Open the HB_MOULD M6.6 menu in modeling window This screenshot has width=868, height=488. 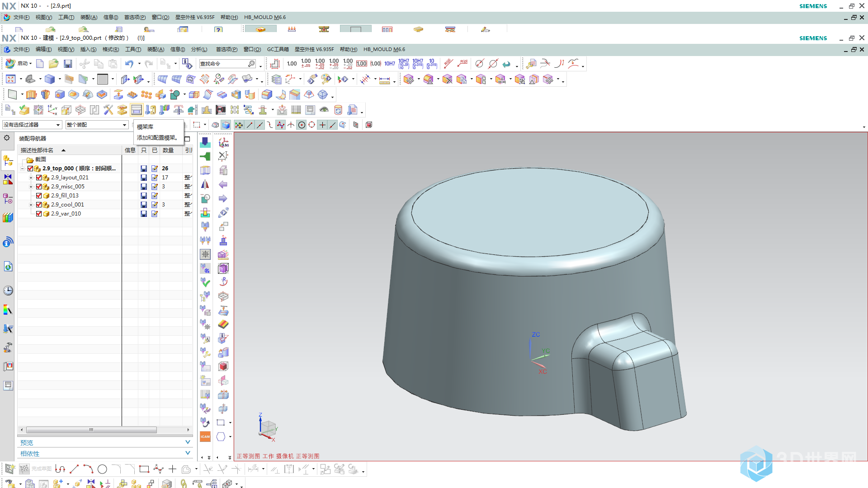384,49
